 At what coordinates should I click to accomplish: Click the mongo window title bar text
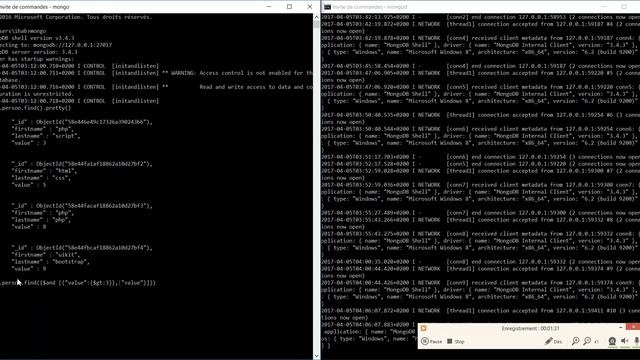coord(35,7)
